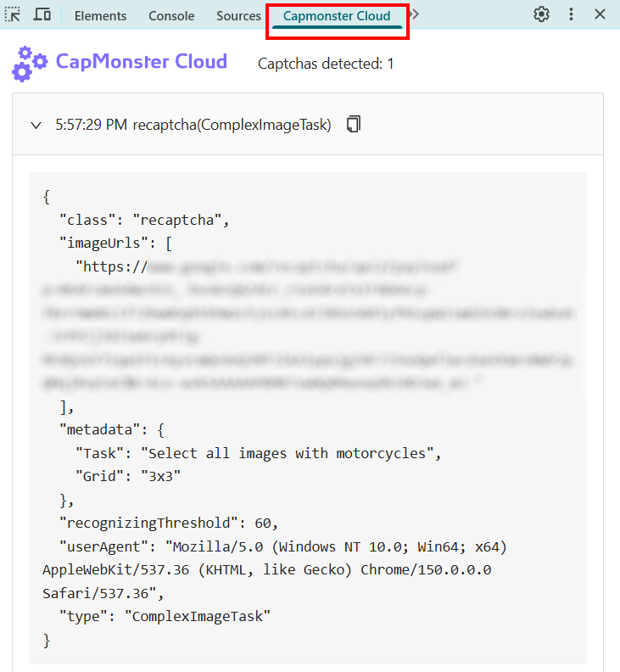Click the "type": "ComplexImageTask" line
This screenshot has height=672, width=620.
165,616
